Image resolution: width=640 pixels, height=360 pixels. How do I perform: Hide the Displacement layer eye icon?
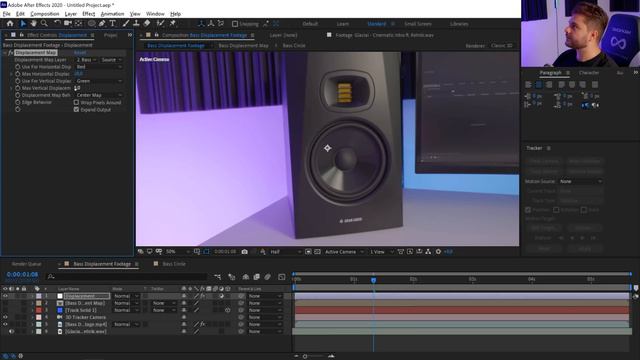[x=5, y=296]
